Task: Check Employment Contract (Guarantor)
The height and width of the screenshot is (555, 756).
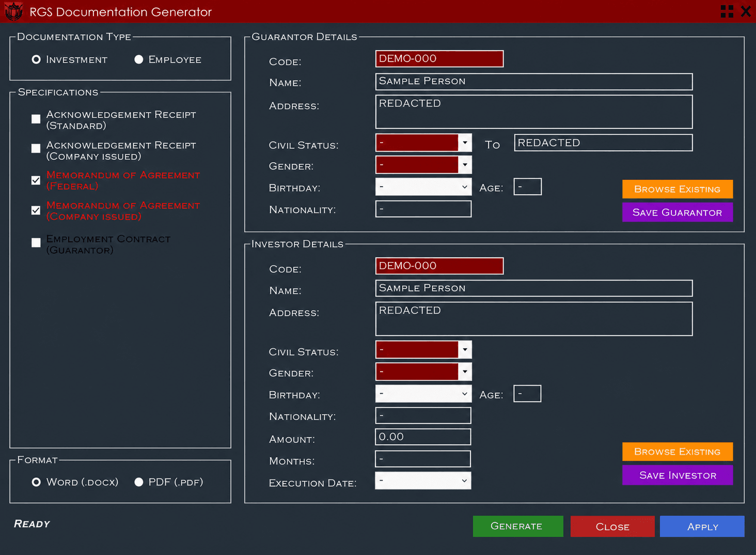Action: tap(36, 242)
